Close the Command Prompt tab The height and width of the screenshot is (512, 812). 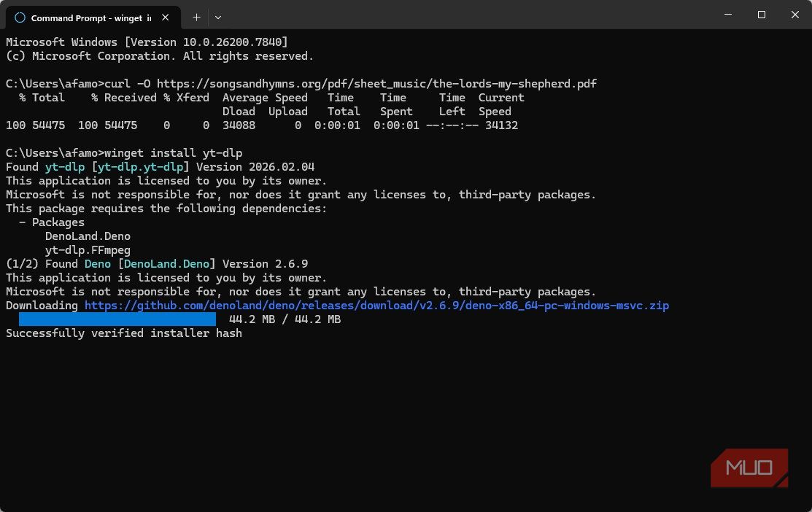coord(165,18)
